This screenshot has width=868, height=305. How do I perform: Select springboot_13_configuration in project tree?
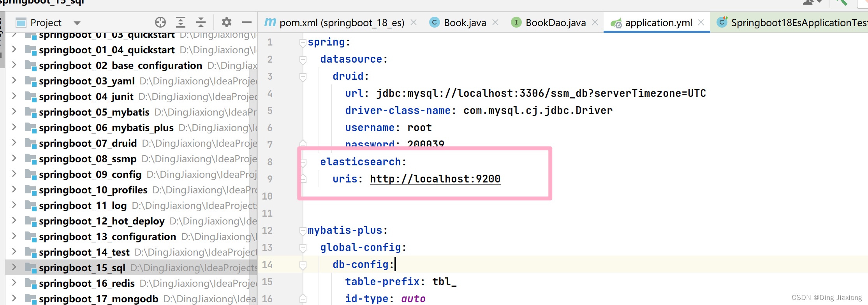pos(107,237)
